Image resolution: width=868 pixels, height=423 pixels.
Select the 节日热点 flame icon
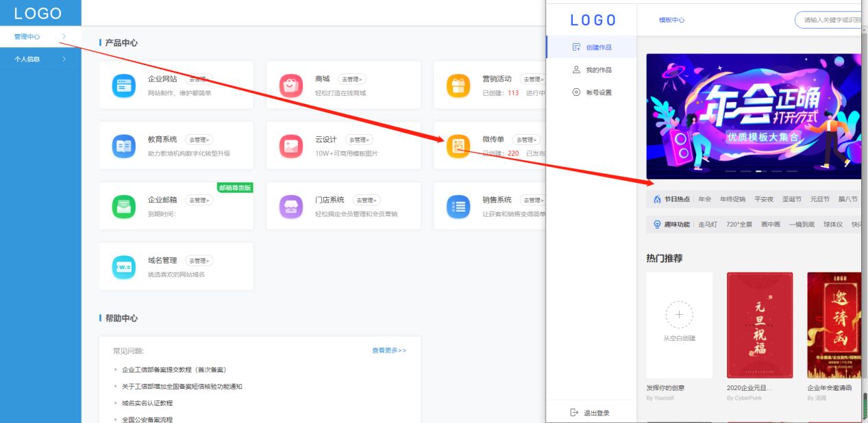(x=656, y=199)
